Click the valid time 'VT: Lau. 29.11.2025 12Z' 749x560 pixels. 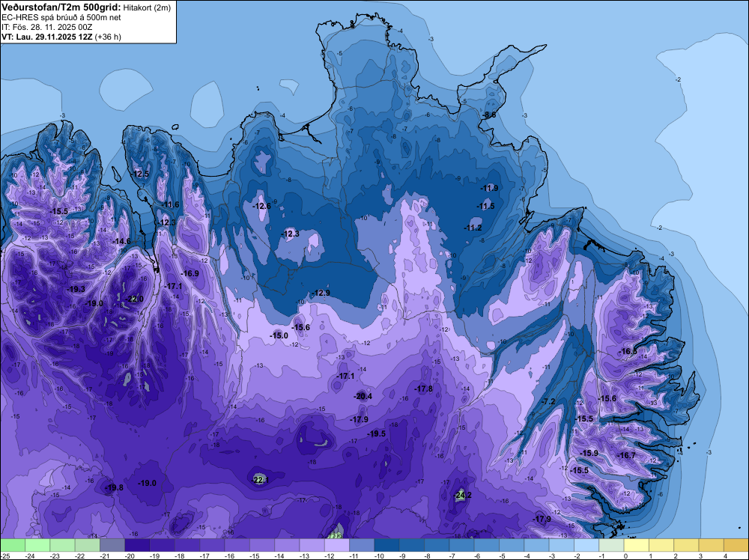pyautogui.click(x=47, y=37)
